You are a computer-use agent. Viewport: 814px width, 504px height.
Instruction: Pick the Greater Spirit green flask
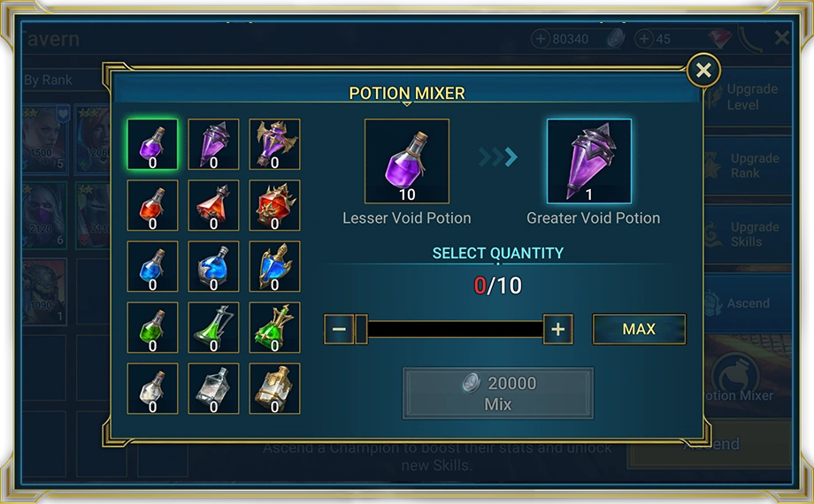[x=213, y=327]
